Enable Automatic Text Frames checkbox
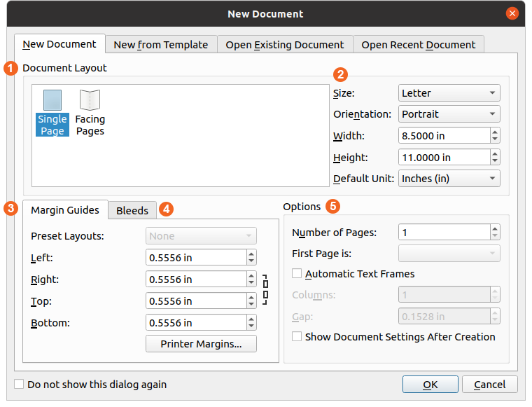 tap(297, 274)
